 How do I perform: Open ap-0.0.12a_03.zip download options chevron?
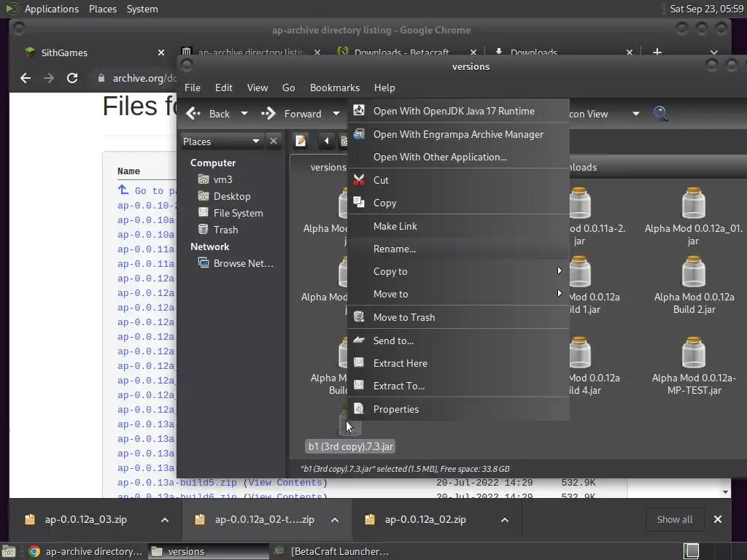(164, 519)
